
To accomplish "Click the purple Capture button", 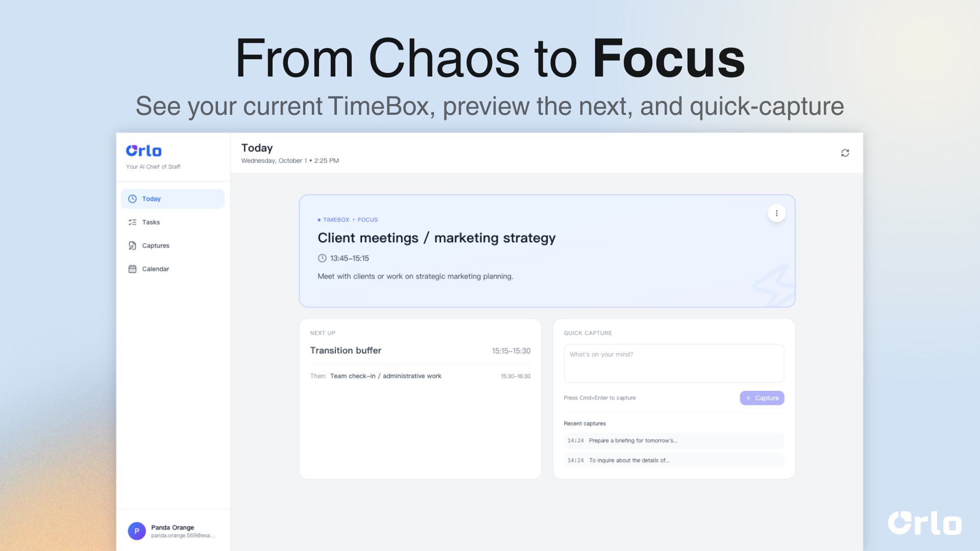I will (762, 398).
